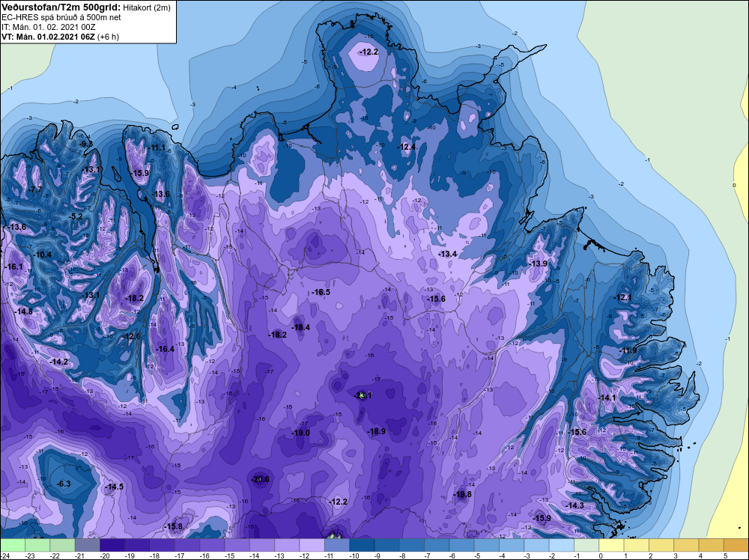The height and width of the screenshot is (560, 749).
Task: Click the -16.1 temperature label
Action: [13, 267]
